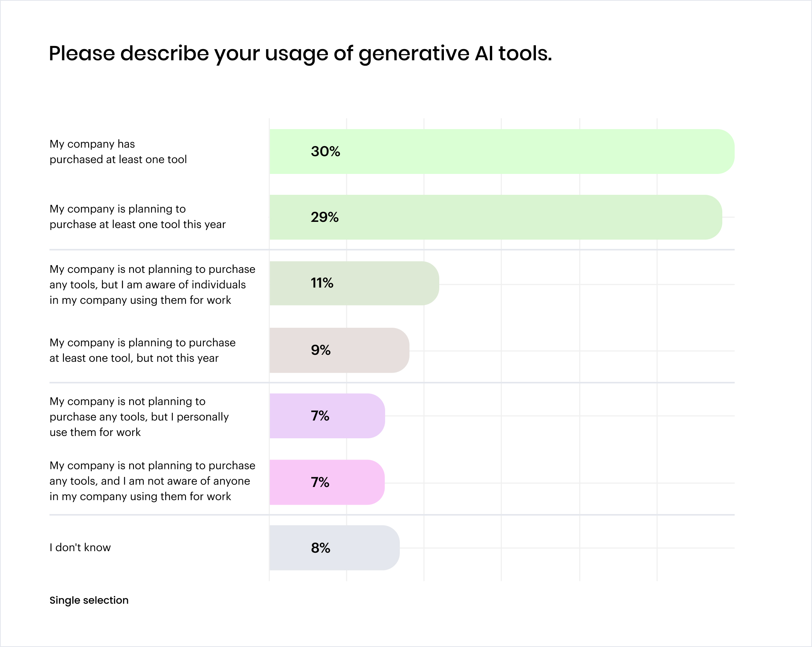Click the chart title about generative AI tools
The width and height of the screenshot is (812, 647).
[300, 54]
